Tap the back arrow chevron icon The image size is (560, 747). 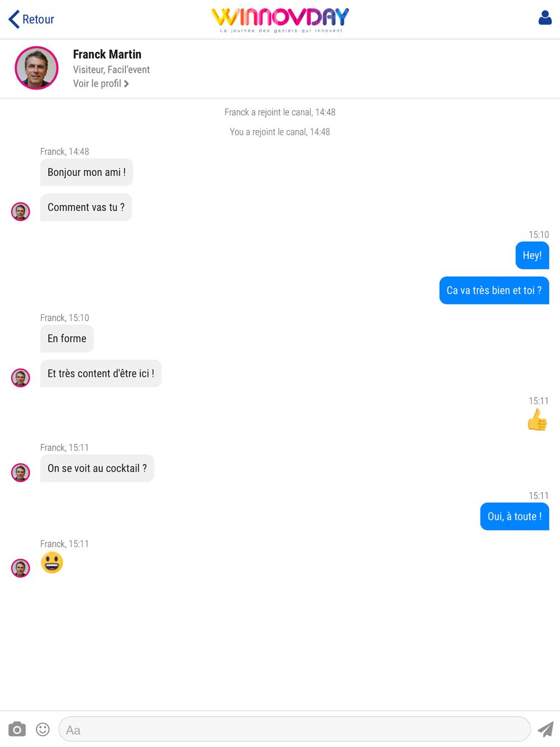tap(14, 19)
